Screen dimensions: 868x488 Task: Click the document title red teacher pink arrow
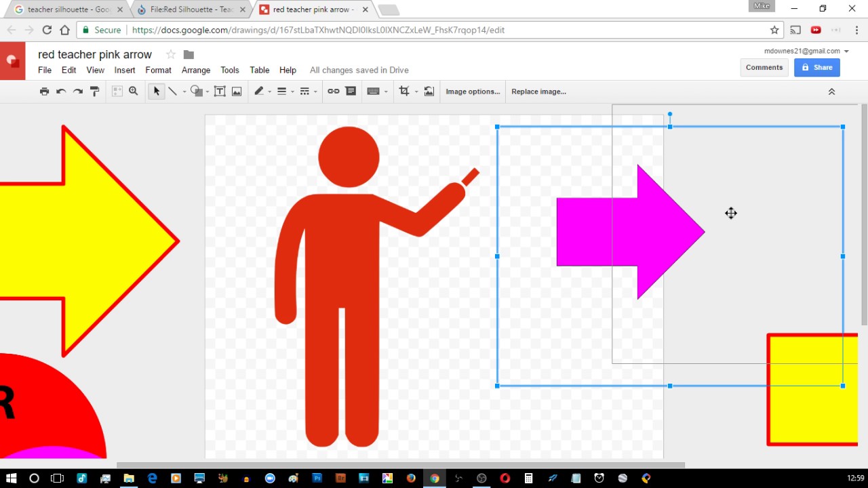pyautogui.click(x=95, y=54)
